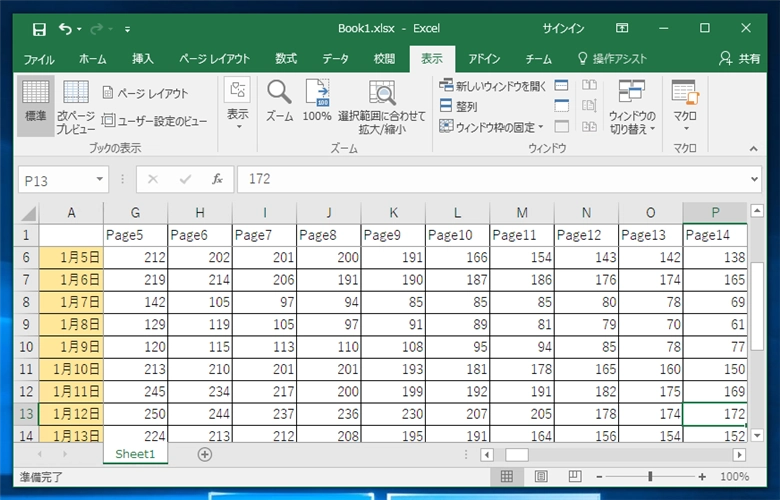The image size is (780, 500).
Task: Click 選択範囲に合わせて拡大/縮小 icon
Action: click(x=382, y=106)
